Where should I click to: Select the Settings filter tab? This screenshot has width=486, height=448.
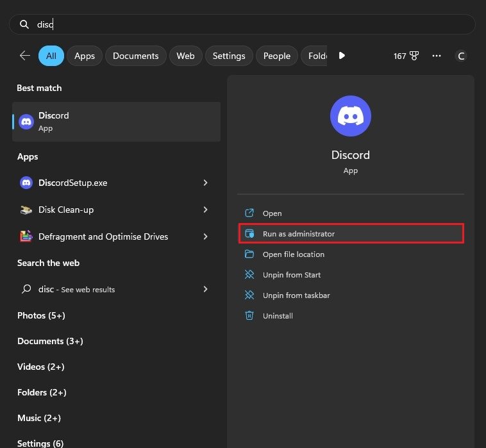(229, 56)
